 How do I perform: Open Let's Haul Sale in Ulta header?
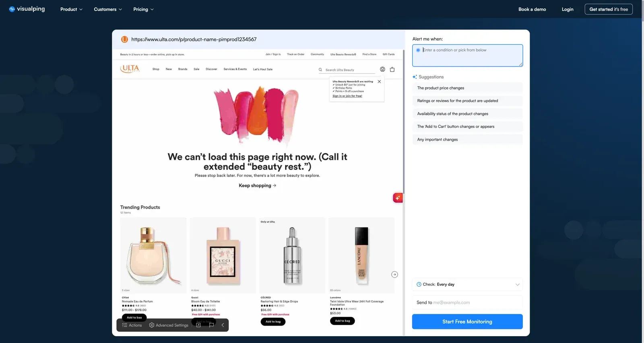point(263,69)
